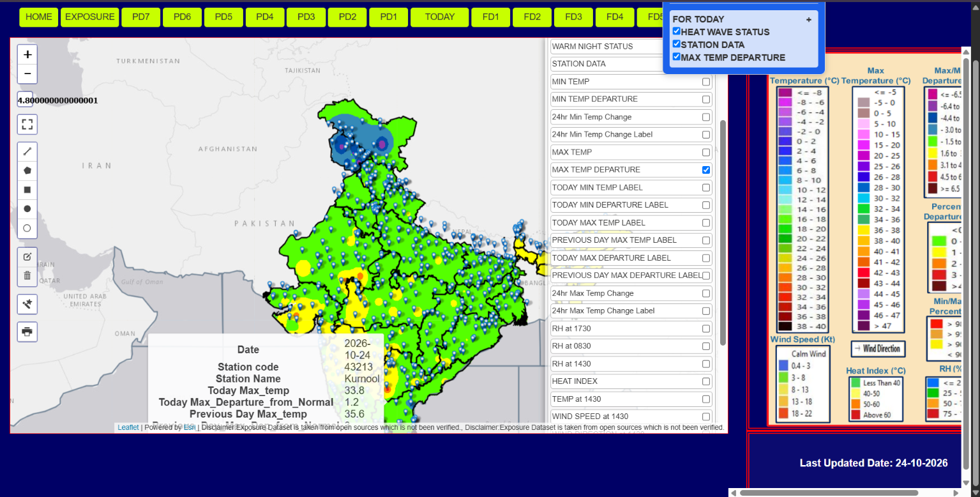Image resolution: width=980 pixels, height=497 pixels.
Task: Enable the MIN TEMP layer checkbox
Action: [706, 82]
